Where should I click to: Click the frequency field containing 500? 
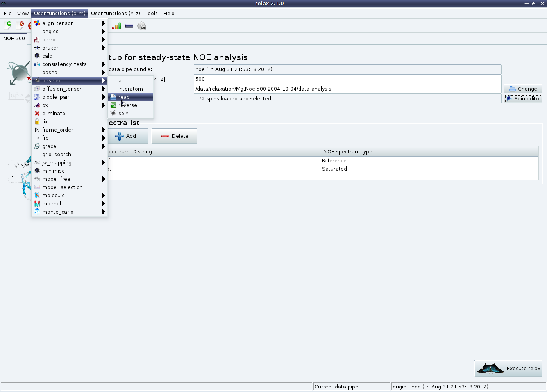click(347, 79)
